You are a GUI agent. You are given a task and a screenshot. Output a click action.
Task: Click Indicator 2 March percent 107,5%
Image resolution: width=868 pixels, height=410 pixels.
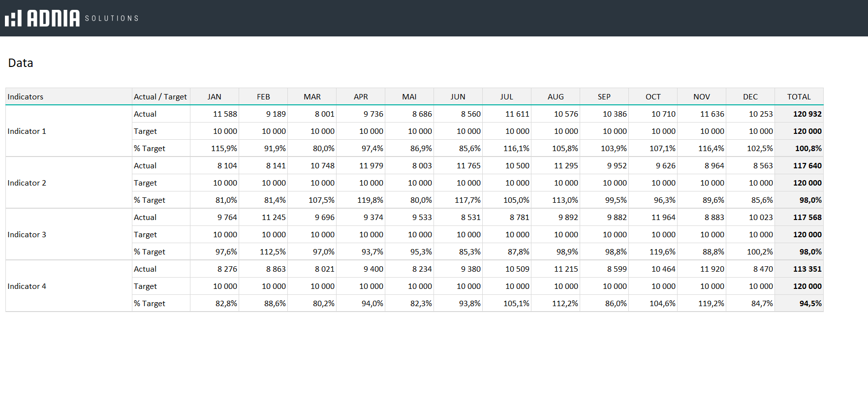coord(321,200)
